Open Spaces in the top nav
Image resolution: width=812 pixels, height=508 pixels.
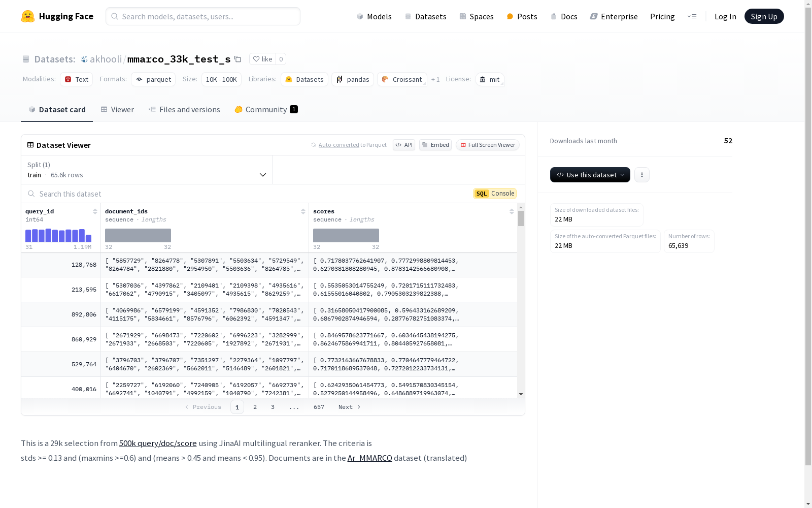[477, 16]
